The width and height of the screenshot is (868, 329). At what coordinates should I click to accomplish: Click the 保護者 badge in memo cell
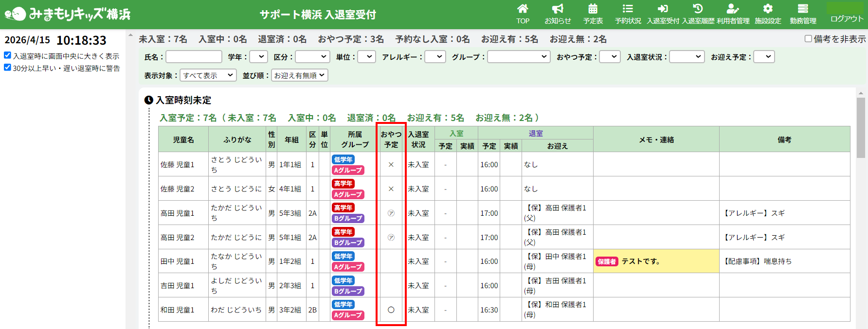[x=607, y=261]
